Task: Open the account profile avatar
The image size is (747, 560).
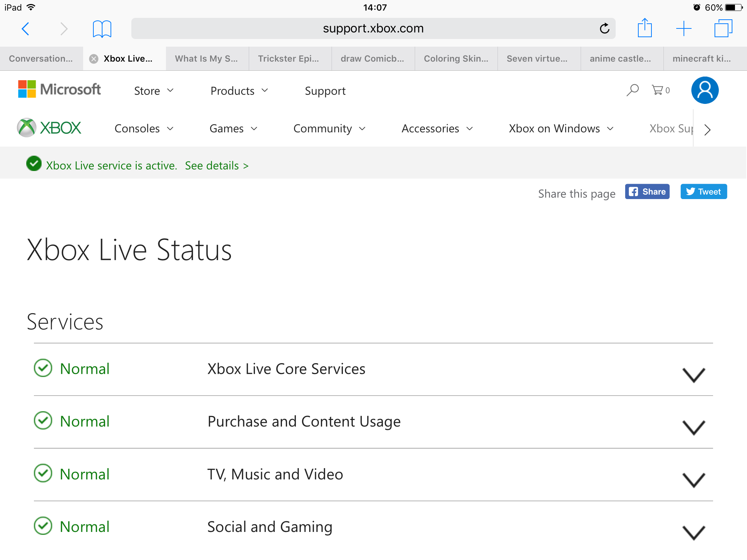Action: point(705,90)
